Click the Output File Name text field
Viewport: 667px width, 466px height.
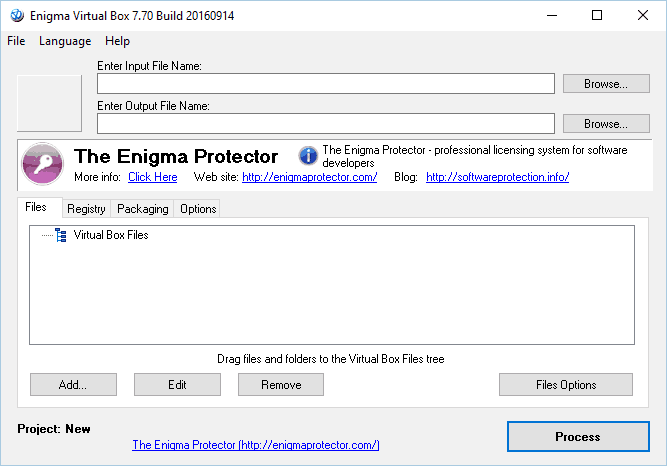click(325, 124)
